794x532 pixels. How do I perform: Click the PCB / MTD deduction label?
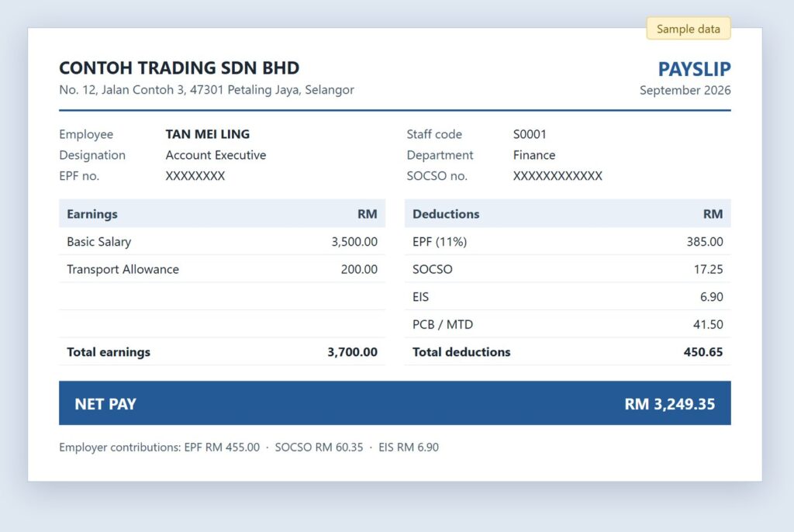(x=443, y=324)
